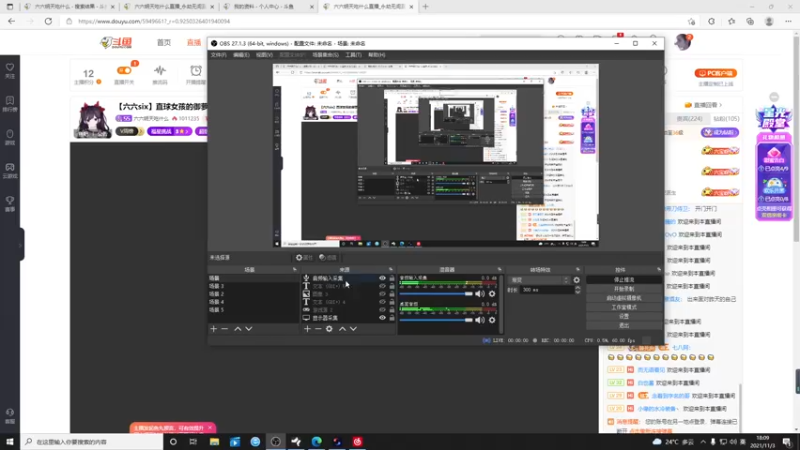The height and width of the screenshot is (450, 800).
Task: Open the Tools menu in OBS
Action: pos(353,55)
